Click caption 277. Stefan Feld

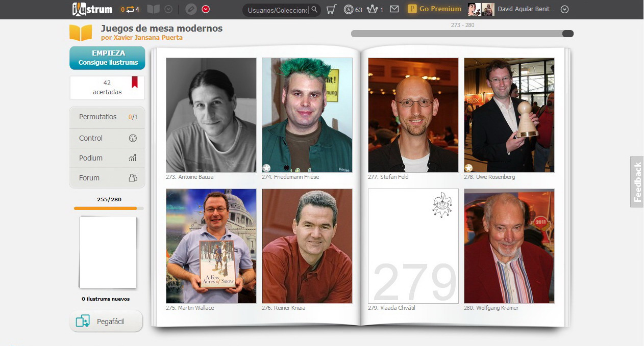click(388, 177)
